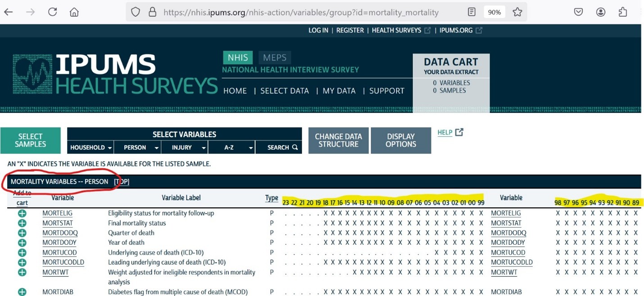Add MORTDODY to the data cart
The height and width of the screenshot is (296, 644).
tap(22, 243)
